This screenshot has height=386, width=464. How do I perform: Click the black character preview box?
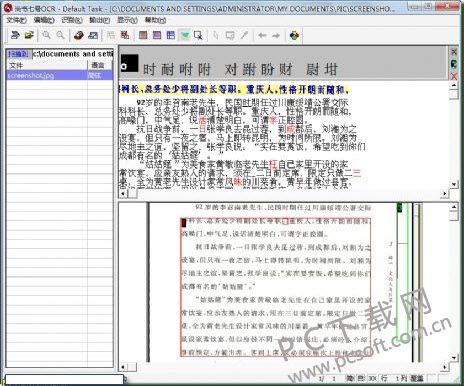129,63
